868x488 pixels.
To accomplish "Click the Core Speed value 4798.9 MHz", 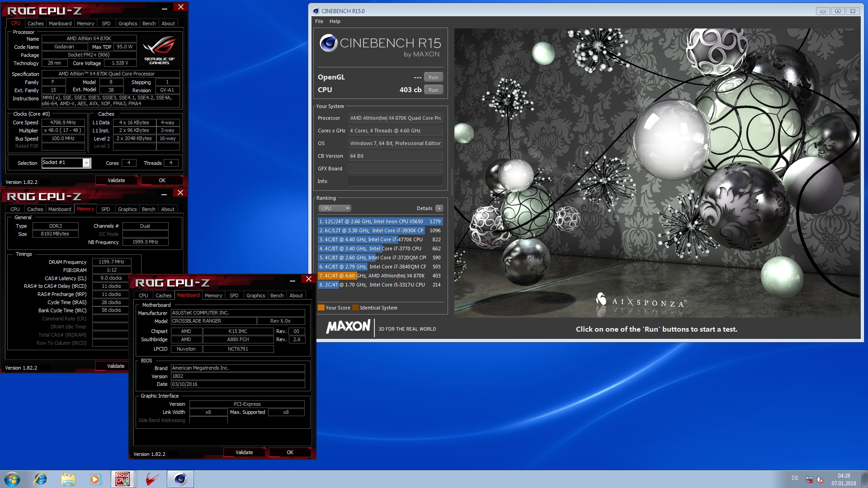I will click(63, 122).
